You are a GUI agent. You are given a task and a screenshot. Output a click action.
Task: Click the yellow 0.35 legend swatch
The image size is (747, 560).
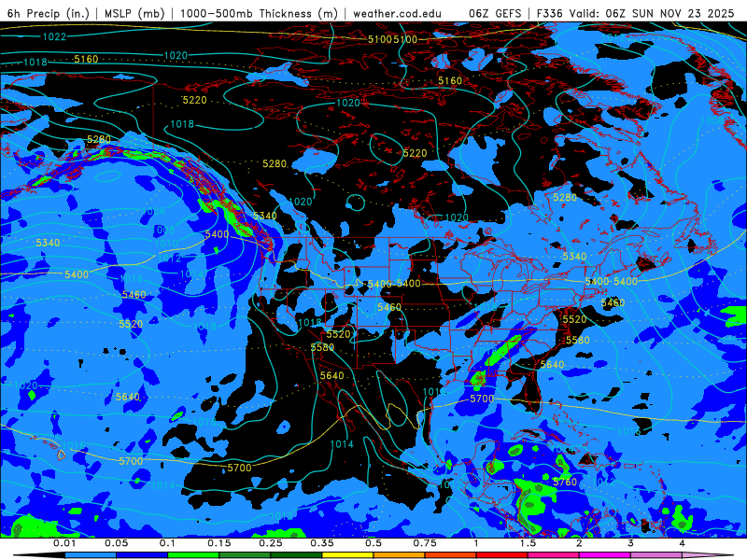(347, 555)
